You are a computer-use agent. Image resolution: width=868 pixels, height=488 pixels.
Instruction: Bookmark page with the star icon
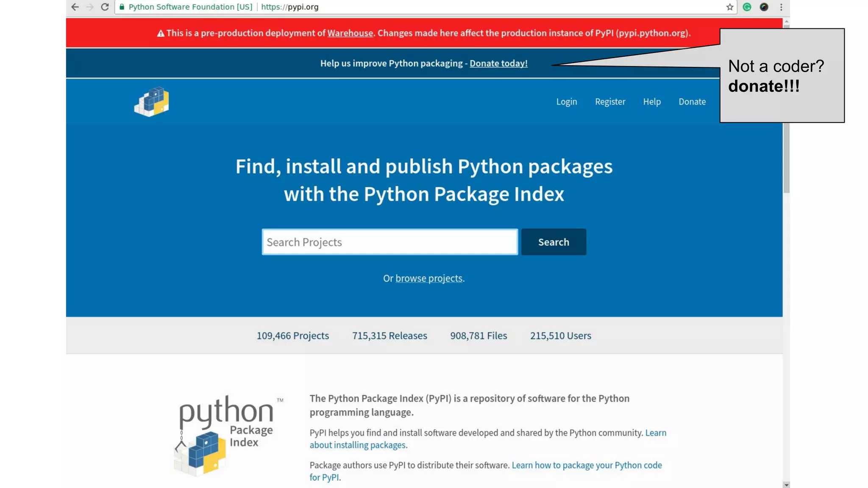tap(730, 7)
